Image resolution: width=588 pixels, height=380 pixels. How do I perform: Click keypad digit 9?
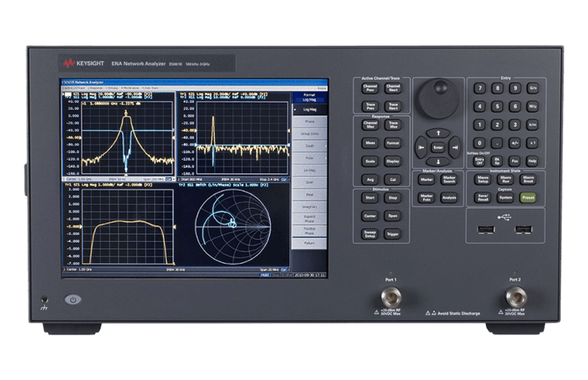pyautogui.click(x=515, y=88)
